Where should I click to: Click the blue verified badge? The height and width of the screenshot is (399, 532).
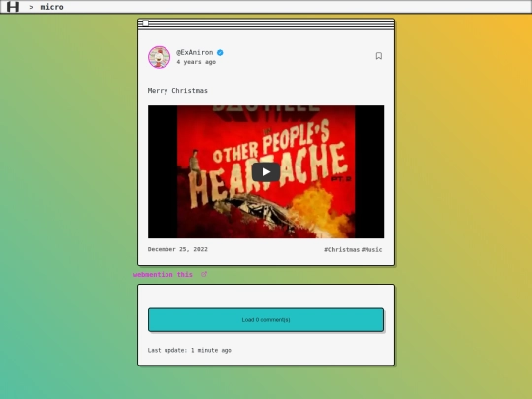220,52
